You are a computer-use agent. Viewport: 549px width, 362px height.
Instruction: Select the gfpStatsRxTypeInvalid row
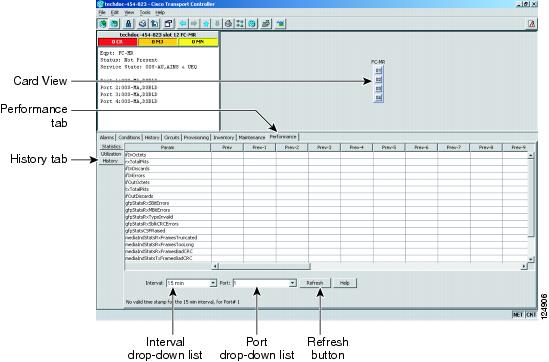(x=326, y=217)
